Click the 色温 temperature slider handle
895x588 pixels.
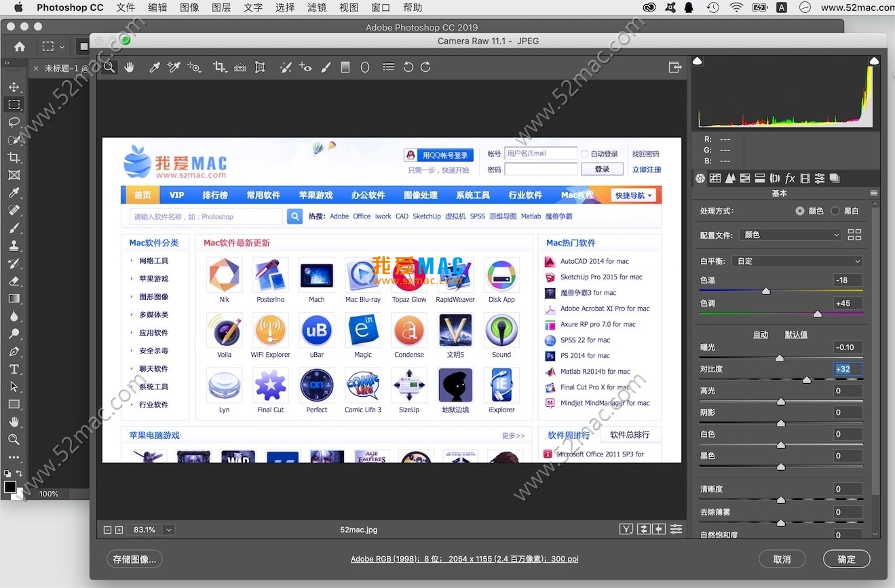(x=766, y=291)
